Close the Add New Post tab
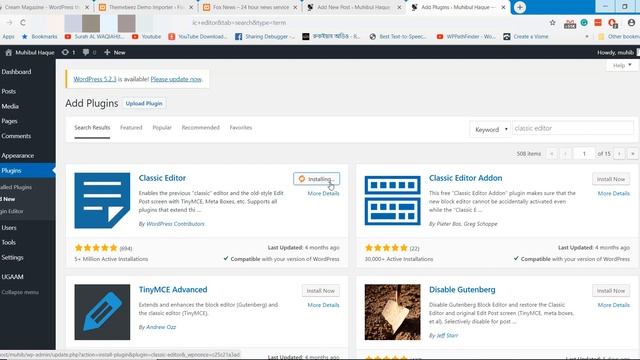Image resolution: width=640 pixels, height=360 pixels. (399, 7)
